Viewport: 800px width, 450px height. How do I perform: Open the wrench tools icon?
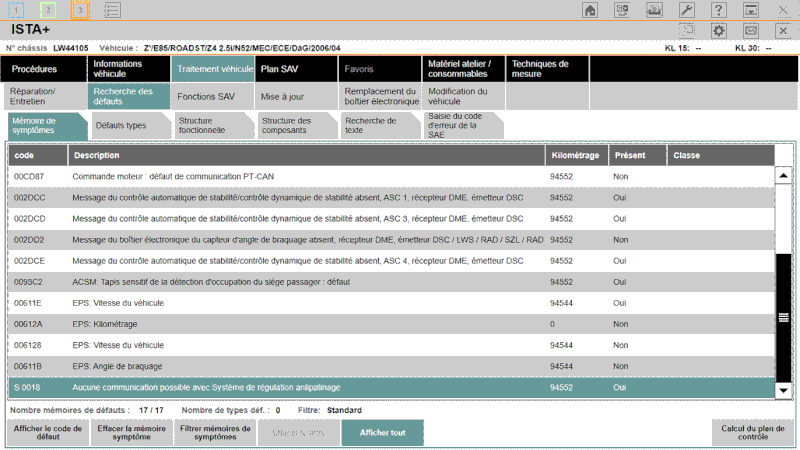tap(686, 10)
